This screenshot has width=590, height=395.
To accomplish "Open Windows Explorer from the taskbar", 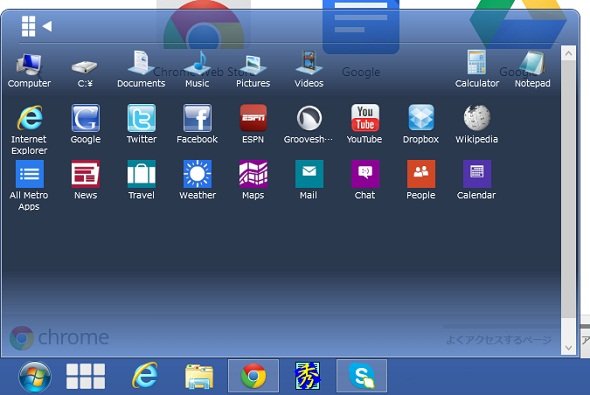I will tap(199, 376).
